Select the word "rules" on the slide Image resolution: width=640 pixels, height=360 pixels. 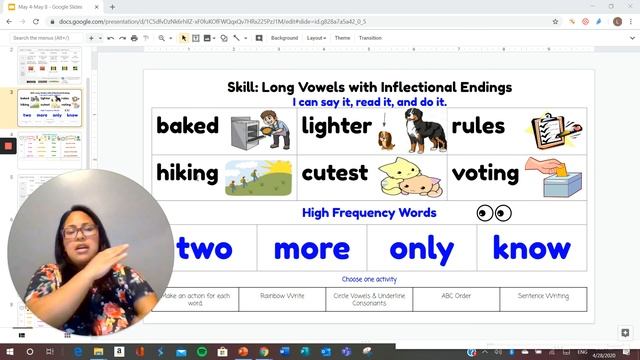click(x=478, y=126)
